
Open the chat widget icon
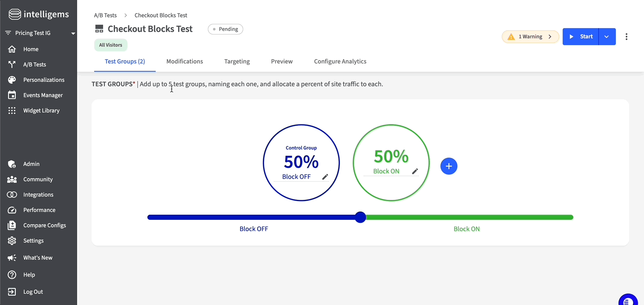point(627,301)
